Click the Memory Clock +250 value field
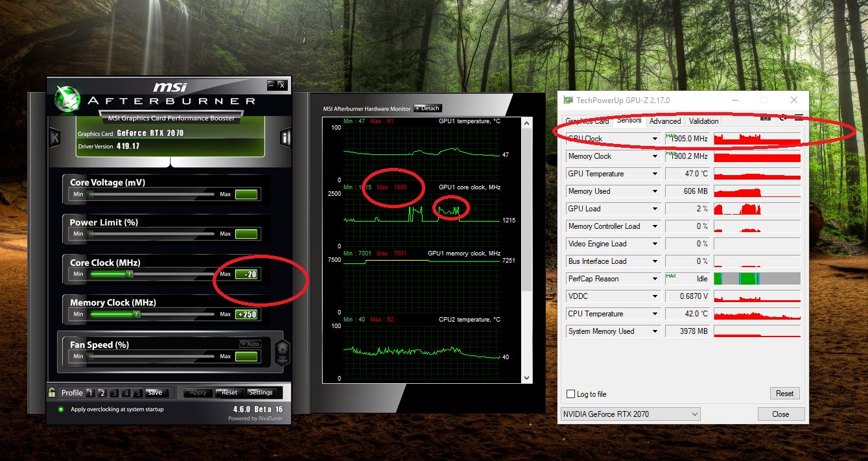This screenshot has width=868, height=461. [246, 314]
